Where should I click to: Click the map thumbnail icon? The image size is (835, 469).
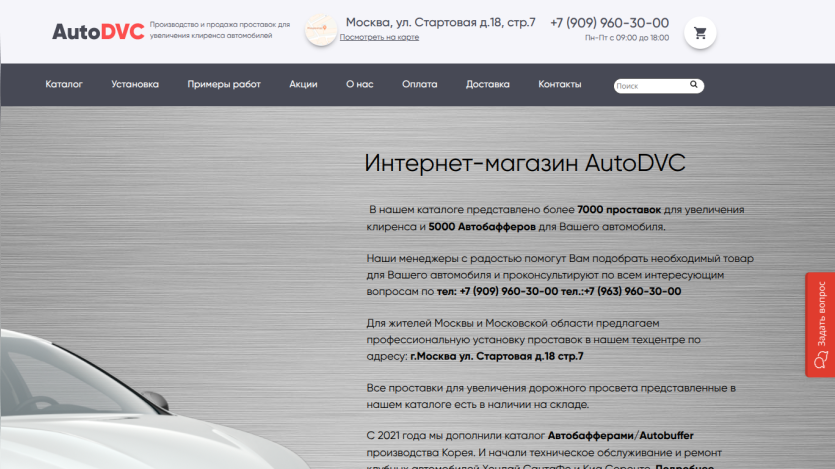click(321, 29)
